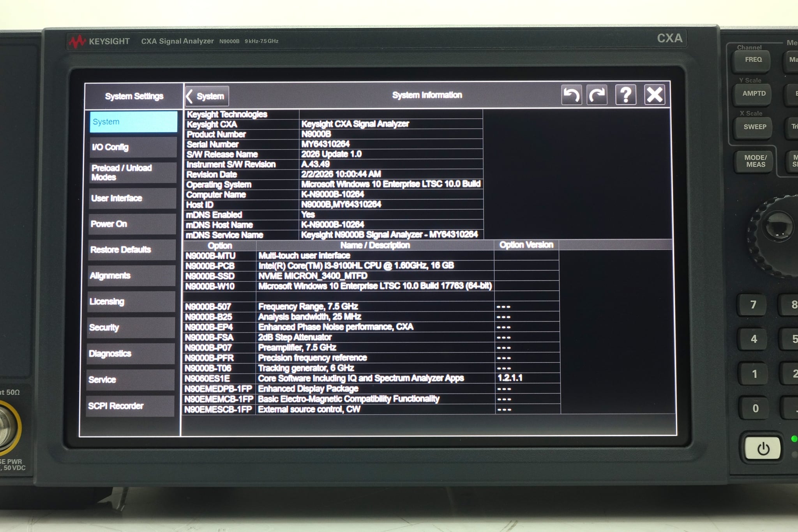Image resolution: width=798 pixels, height=532 pixels.
Task: Go back using the System chevron button
Action: tap(207, 96)
